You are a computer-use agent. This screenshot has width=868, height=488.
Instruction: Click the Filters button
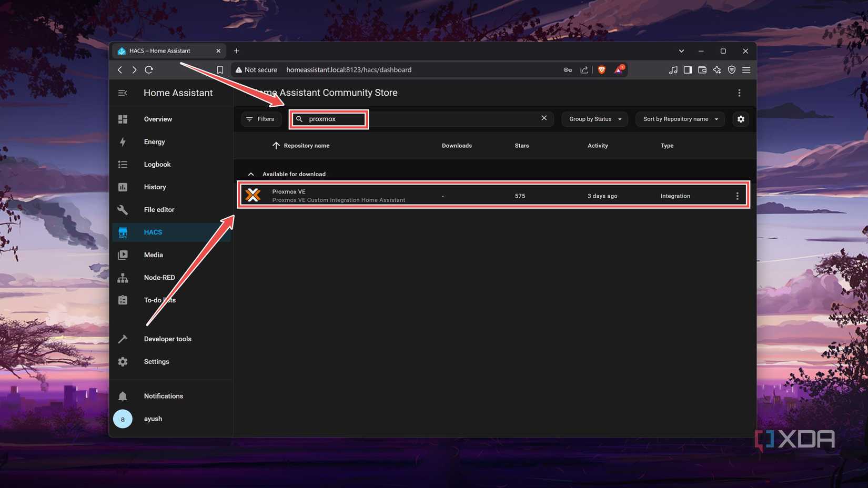pyautogui.click(x=261, y=119)
